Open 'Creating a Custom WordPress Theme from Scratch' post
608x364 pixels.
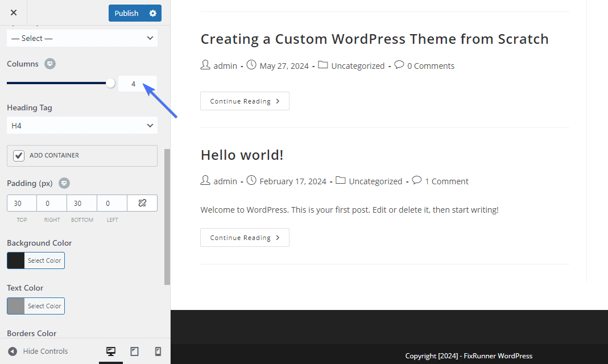click(x=375, y=39)
